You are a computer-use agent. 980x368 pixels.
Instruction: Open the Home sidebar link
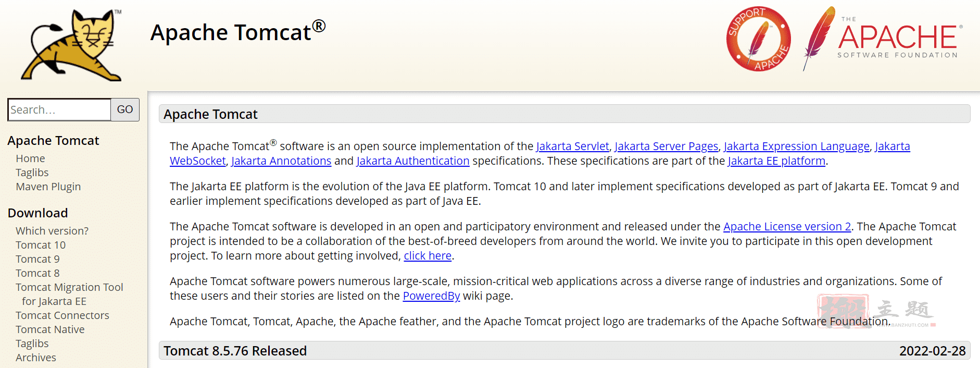30,158
